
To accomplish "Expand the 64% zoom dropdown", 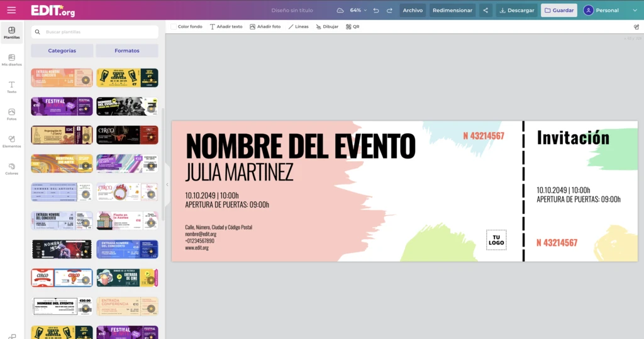I will click(358, 11).
